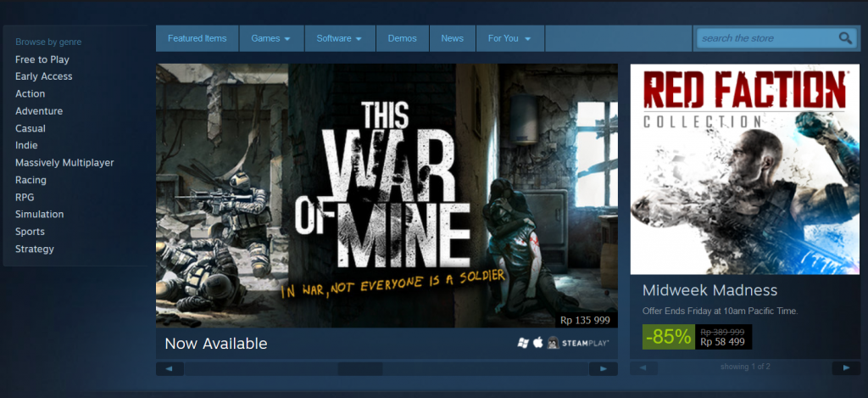This screenshot has height=398, width=868.
Task: Browse the Strategy genre
Action: pyautogui.click(x=34, y=249)
